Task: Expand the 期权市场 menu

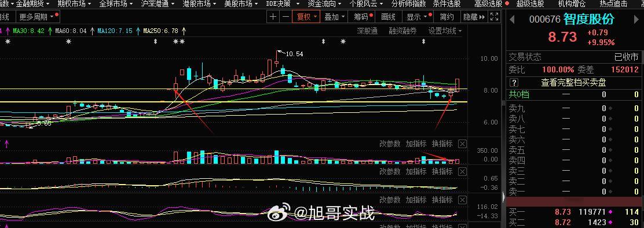Action: pos(74,4)
